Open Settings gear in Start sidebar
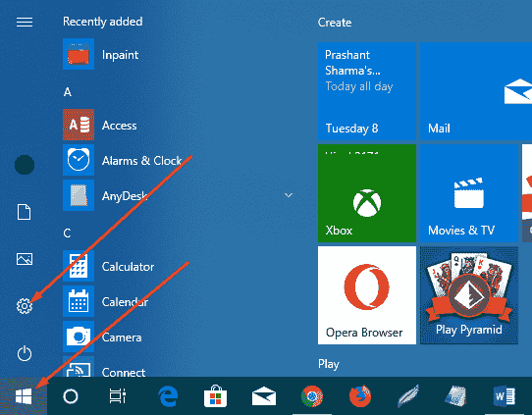Viewport: 532px width, 415px height. (25, 306)
